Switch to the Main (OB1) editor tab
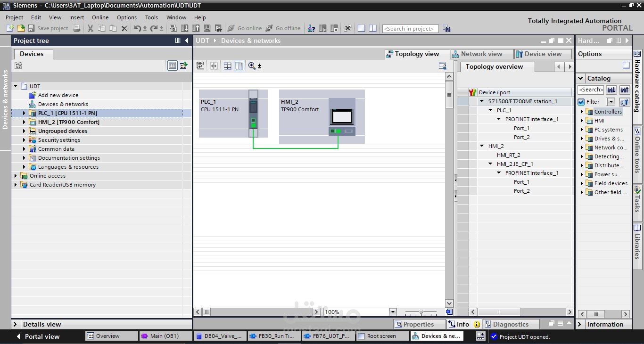644x344 pixels. pyautogui.click(x=165, y=336)
